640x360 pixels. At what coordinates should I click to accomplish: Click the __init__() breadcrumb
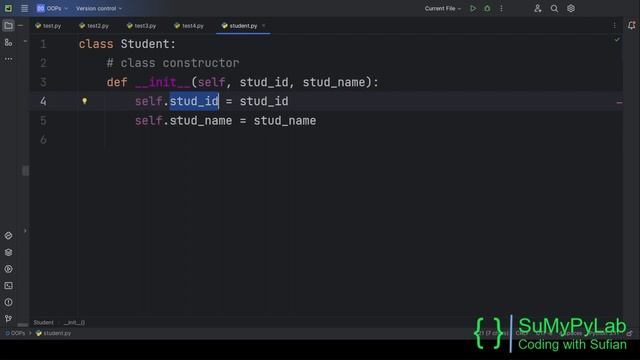click(74, 322)
